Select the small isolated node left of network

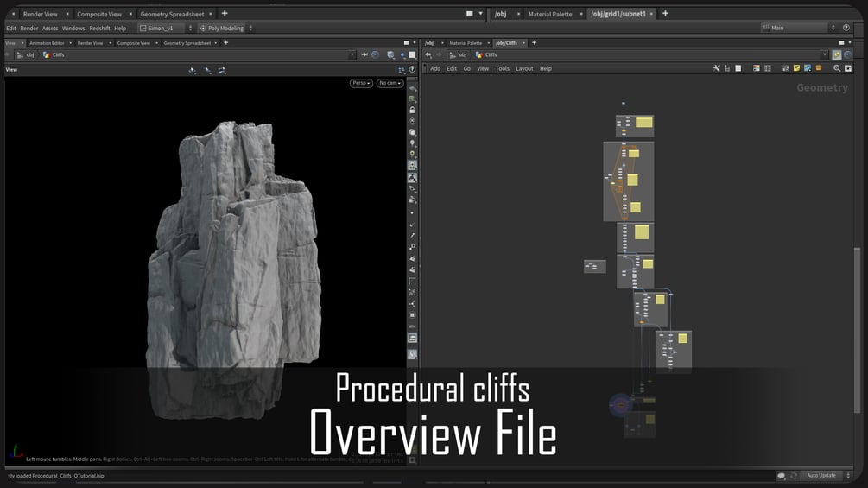pos(594,267)
